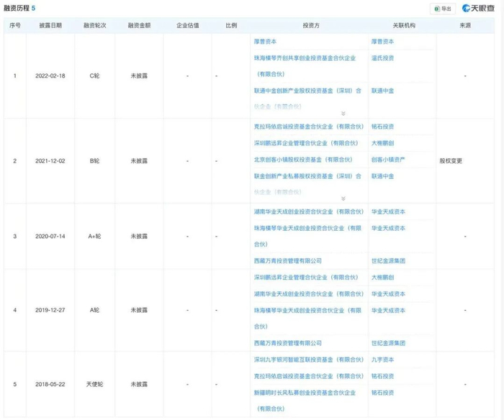Open investor 深圳九宇银河智能互联投资基金
The width and height of the screenshot is (504, 420).
pos(309,360)
